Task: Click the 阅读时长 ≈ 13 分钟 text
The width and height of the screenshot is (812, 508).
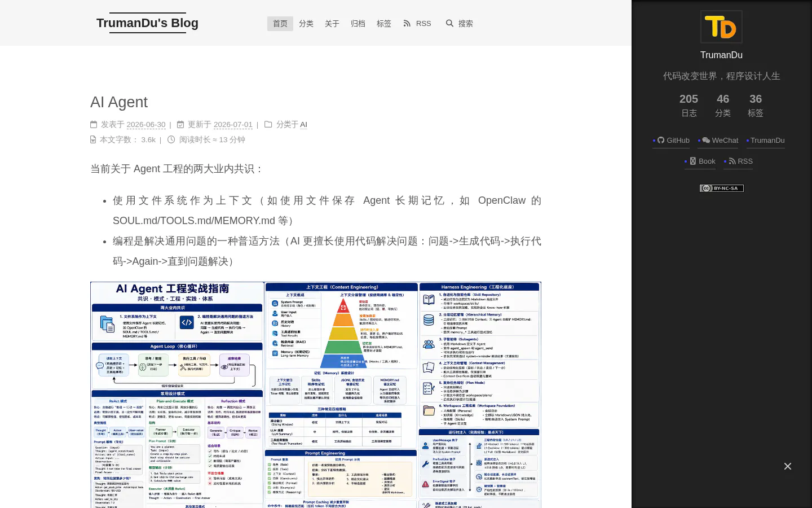Action: tap(212, 140)
